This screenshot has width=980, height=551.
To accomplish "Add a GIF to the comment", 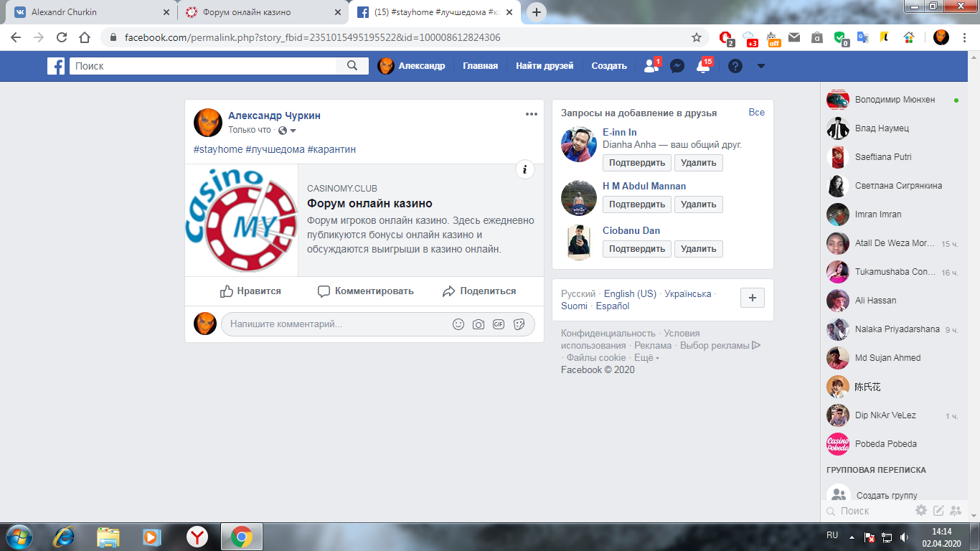I will (x=499, y=324).
